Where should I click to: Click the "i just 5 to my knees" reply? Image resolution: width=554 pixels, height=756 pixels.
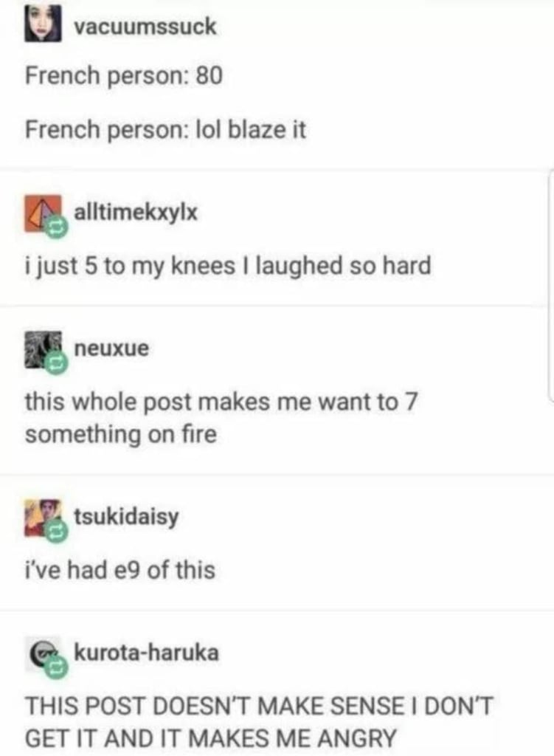(x=228, y=266)
